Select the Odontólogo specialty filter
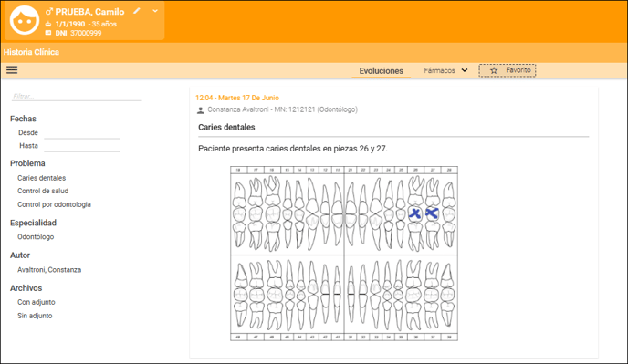Image resolution: width=628 pixels, height=364 pixels. 36,236
